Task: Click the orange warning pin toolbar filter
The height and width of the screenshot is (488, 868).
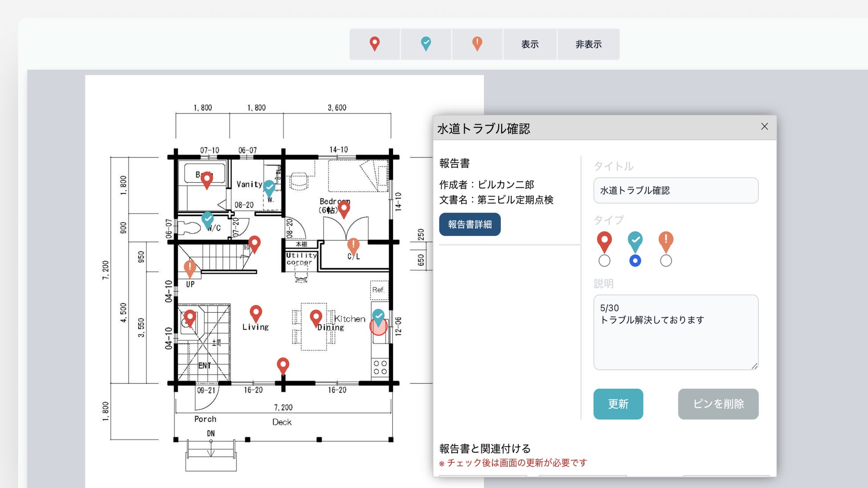Action: click(477, 44)
